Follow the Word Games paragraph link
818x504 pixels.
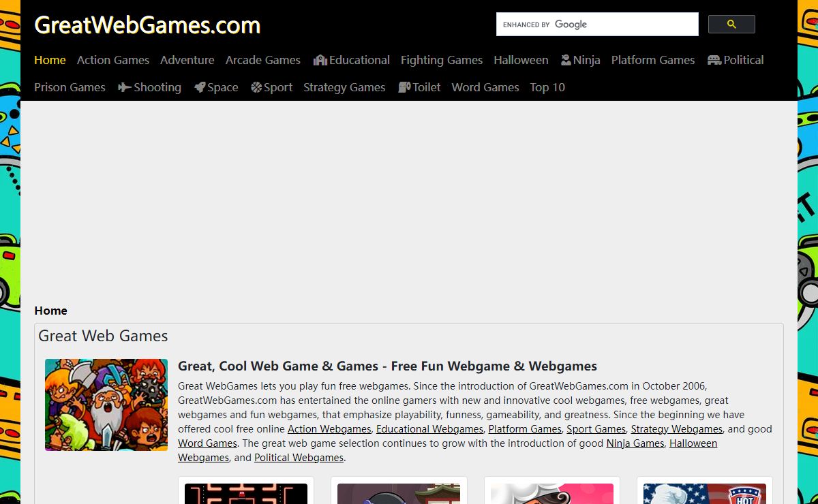point(208,443)
